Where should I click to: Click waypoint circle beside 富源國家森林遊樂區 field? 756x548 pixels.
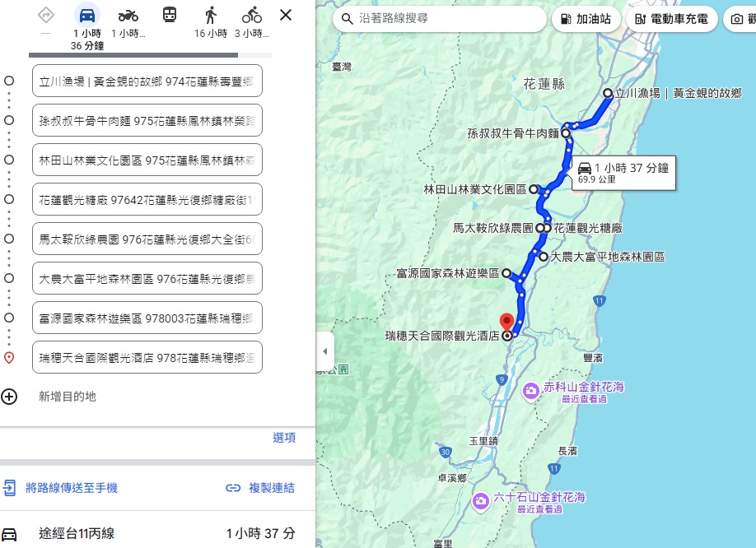pyautogui.click(x=9, y=318)
